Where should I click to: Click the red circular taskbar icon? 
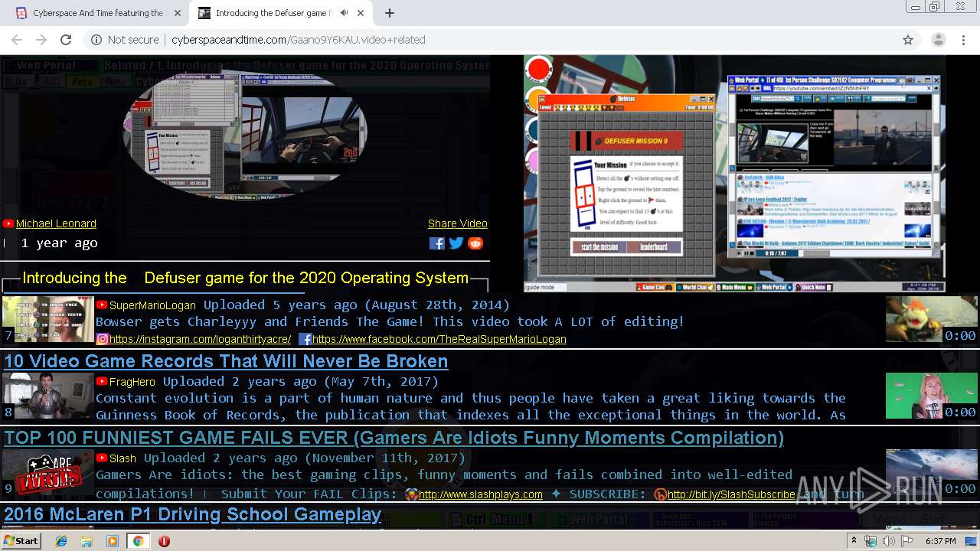click(x=164, y=541)
